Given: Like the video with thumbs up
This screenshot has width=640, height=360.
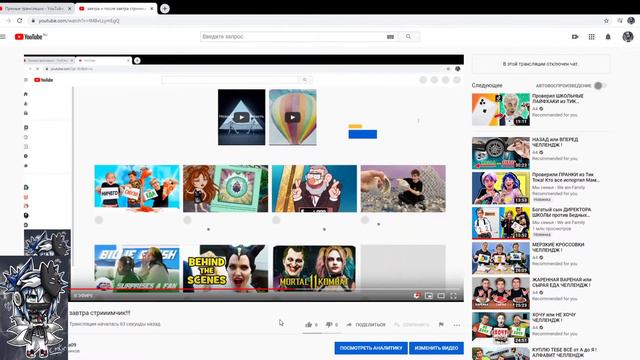Looking at the screenshot, I should (309, 324).
